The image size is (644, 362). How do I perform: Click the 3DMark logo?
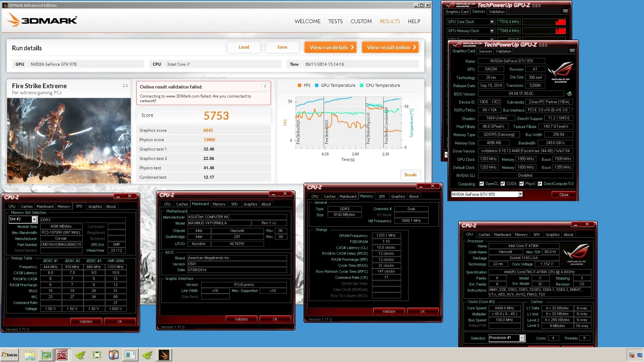[42, 20]
